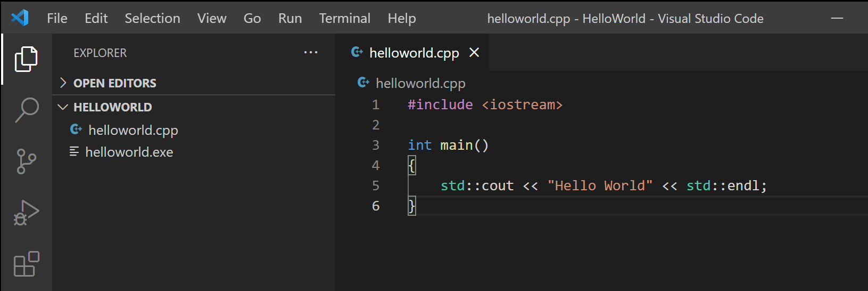Switch to the helloworld.cpp editor tab

point(414,53)
